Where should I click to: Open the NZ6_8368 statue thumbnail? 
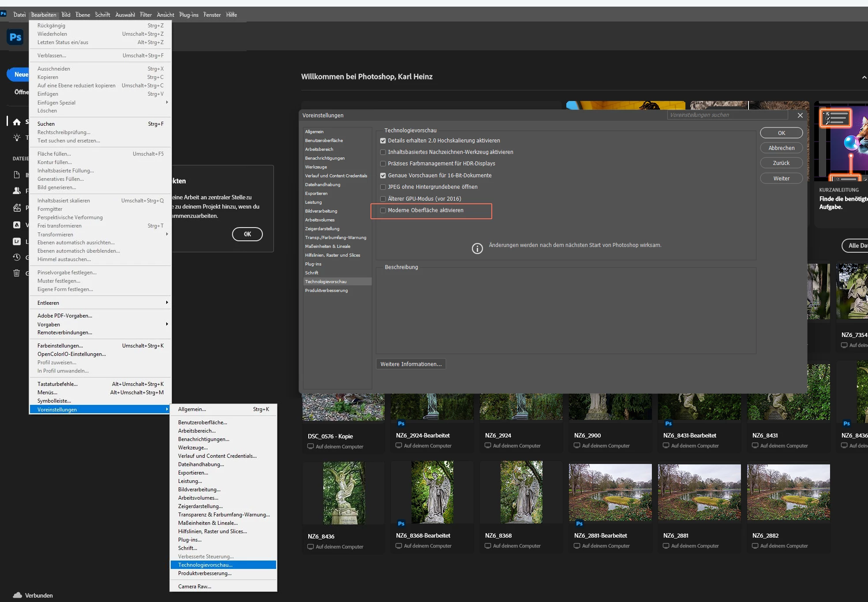pyautogui.click(x=521, y=492)
